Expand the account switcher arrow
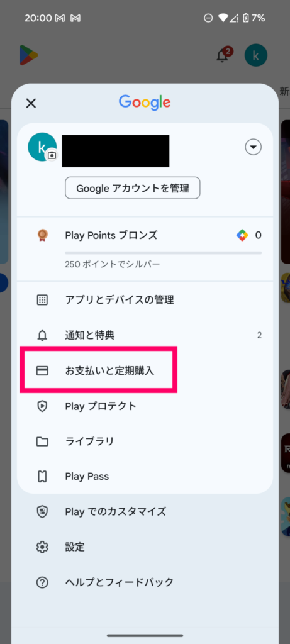This screenshot has height=644, width=290. pos(254,147)
